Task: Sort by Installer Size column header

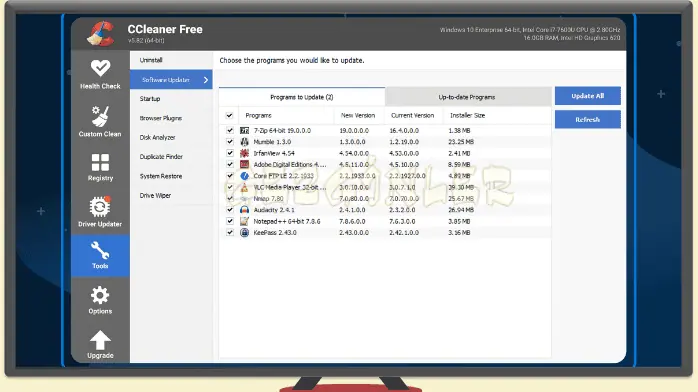Action: pyautogui.click(x=467, y=115)
